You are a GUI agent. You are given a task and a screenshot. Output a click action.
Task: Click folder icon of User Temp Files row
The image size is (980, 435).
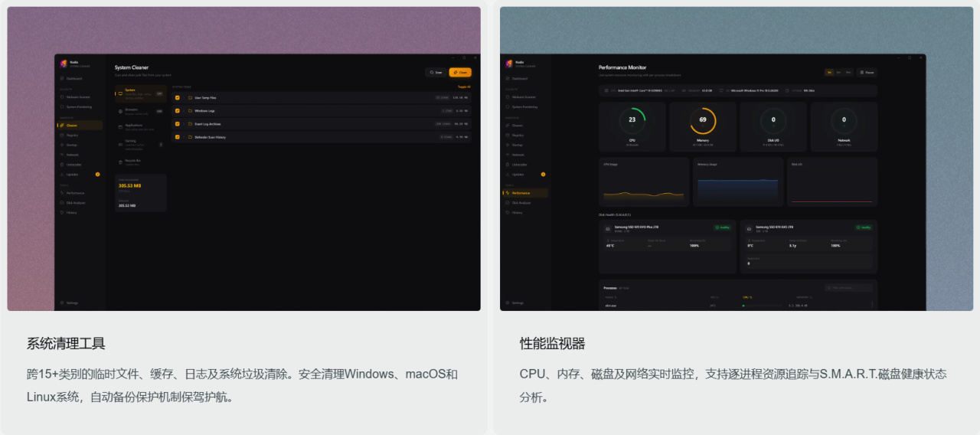[190, 98]
